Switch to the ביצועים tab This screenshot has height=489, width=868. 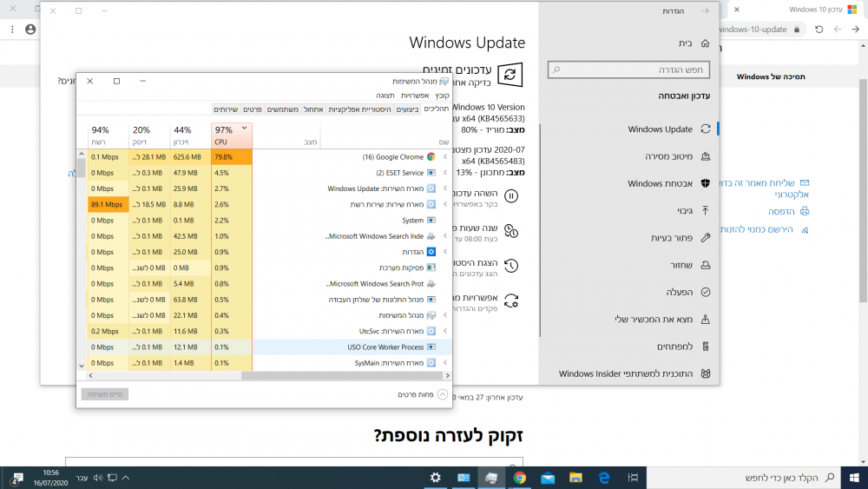(x=407, y=109)
